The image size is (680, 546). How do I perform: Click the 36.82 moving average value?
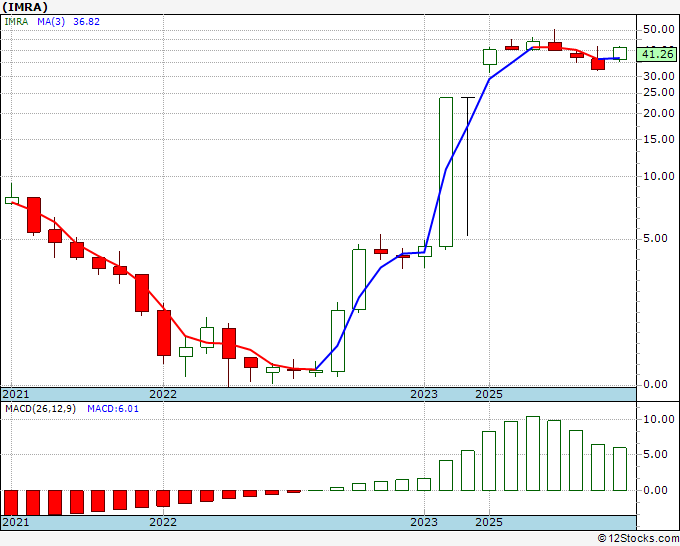[x=86, y=21]
